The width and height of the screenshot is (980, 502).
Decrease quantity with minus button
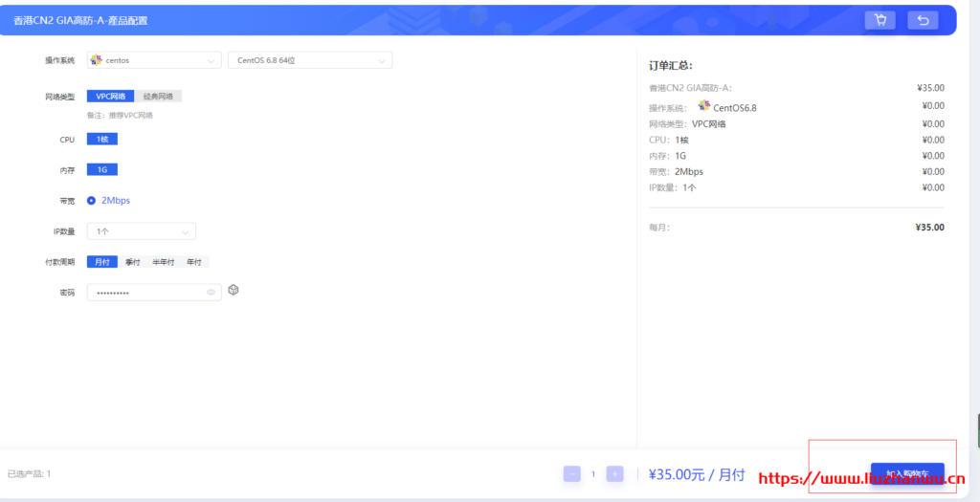[x=571, y=473]
